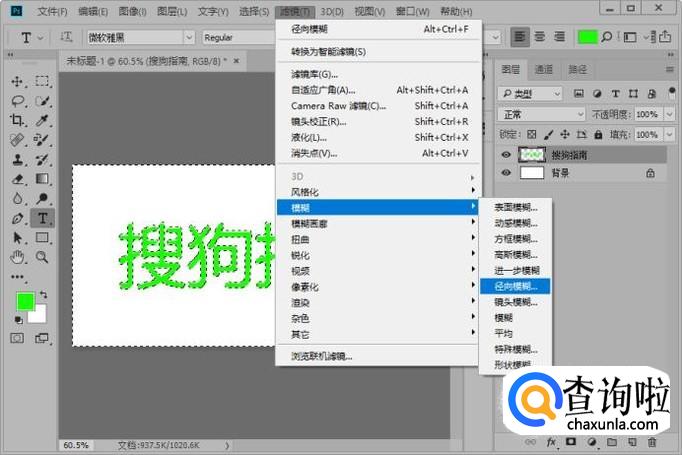Select the Path Selection arrow tool
The height and width of the screenshot is (455, 682).
point(17,238)
